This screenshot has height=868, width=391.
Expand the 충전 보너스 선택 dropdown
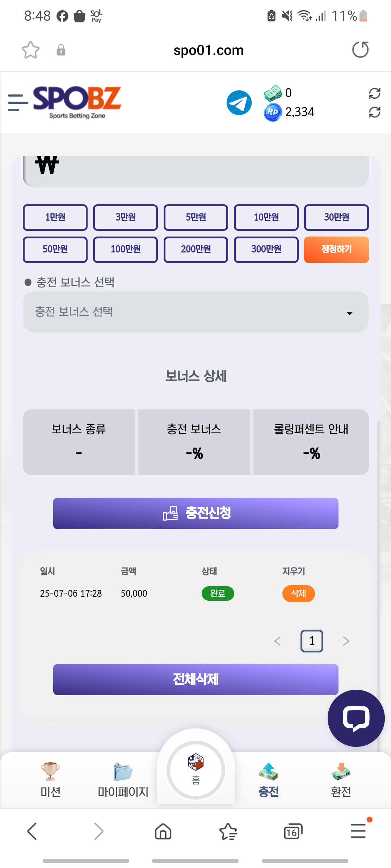coord(196,312)
